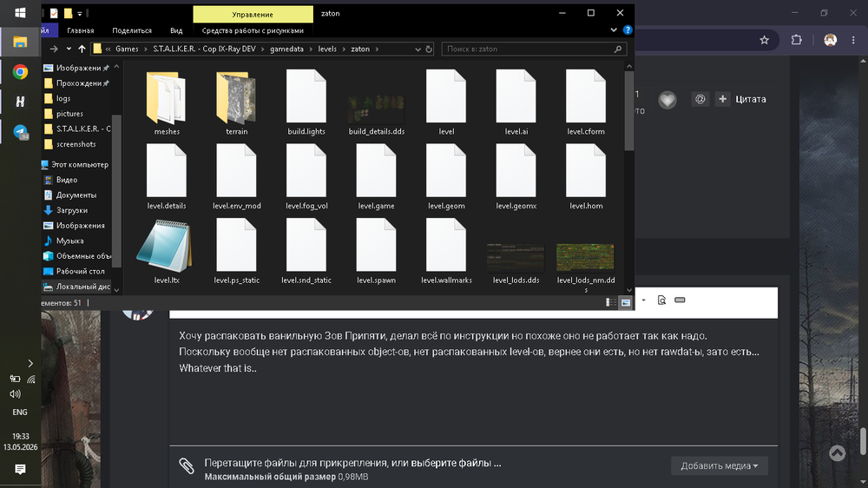Open the Поделиться ribbon tab
Screen dimensions: 868x488
click(x=132, y=30)
